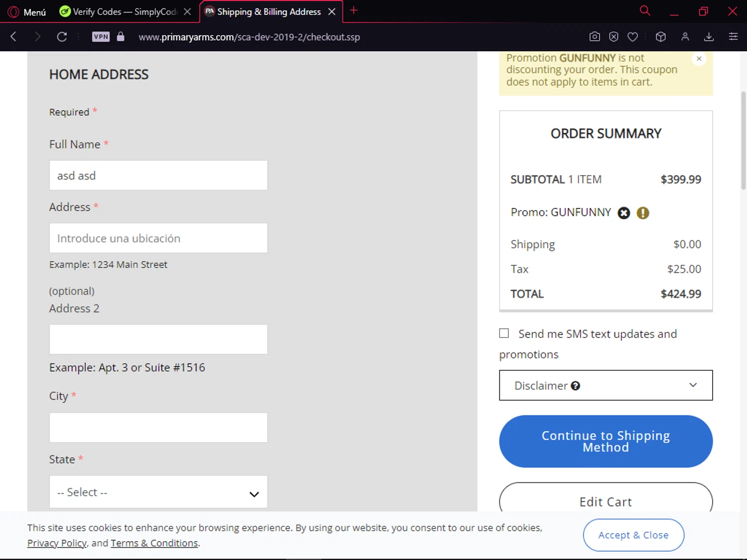
Task: Open a new tab with plus icon
Action: (x=354, y=10)
